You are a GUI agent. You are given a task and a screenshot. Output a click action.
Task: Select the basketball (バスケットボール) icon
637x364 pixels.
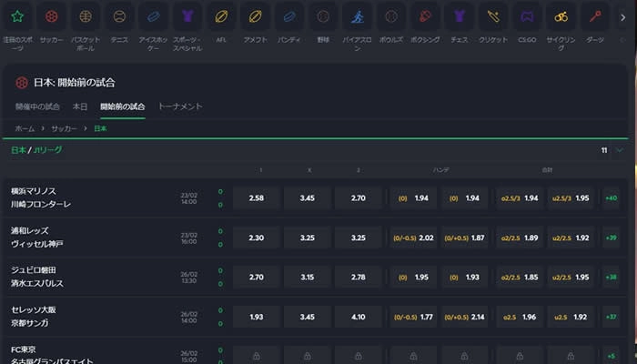point(86,18)
